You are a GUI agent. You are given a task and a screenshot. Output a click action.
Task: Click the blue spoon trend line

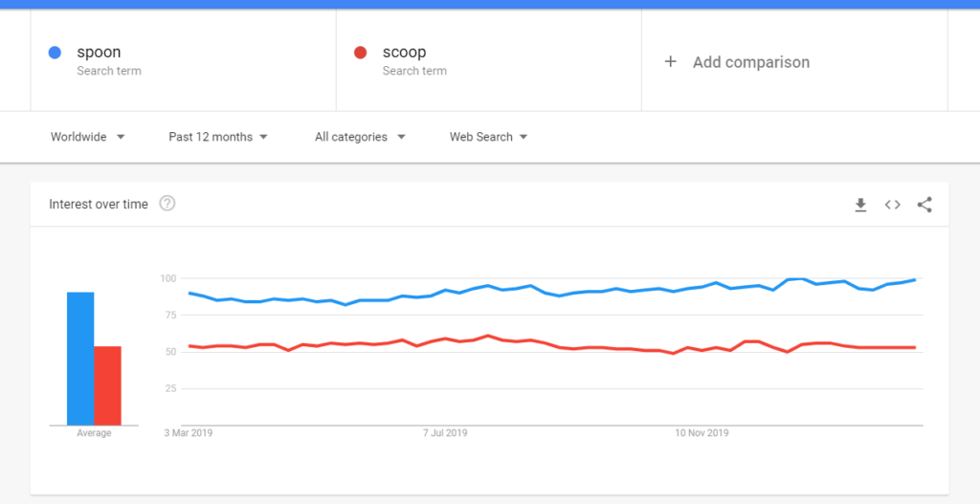[552, 292]
